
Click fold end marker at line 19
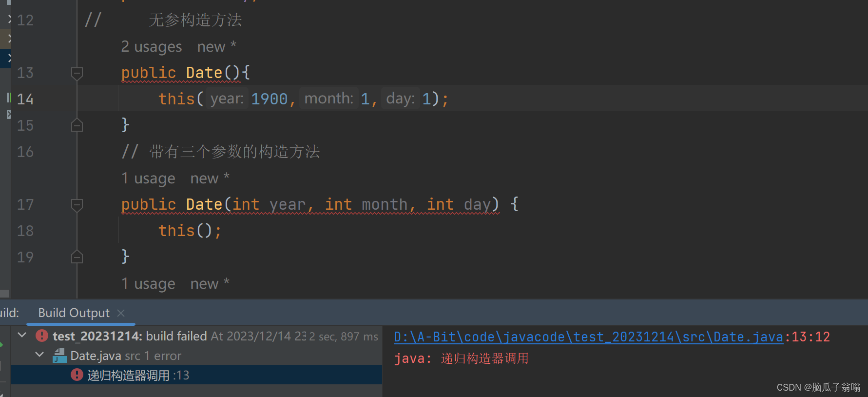[77, 257]
